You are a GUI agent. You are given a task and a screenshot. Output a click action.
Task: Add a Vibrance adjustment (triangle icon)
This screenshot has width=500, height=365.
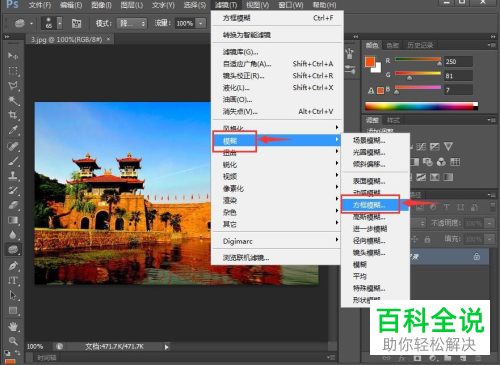tap(448, 146)
